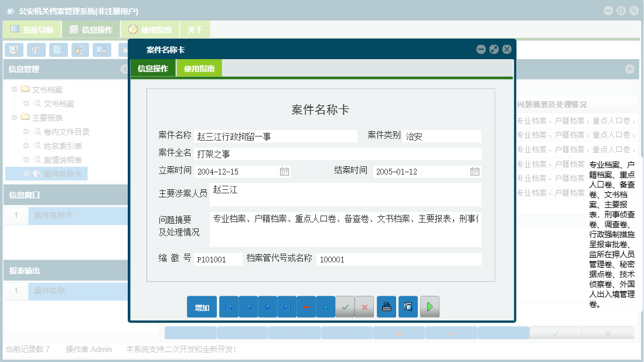Select the 案件名称 input field

click(281, 136)
